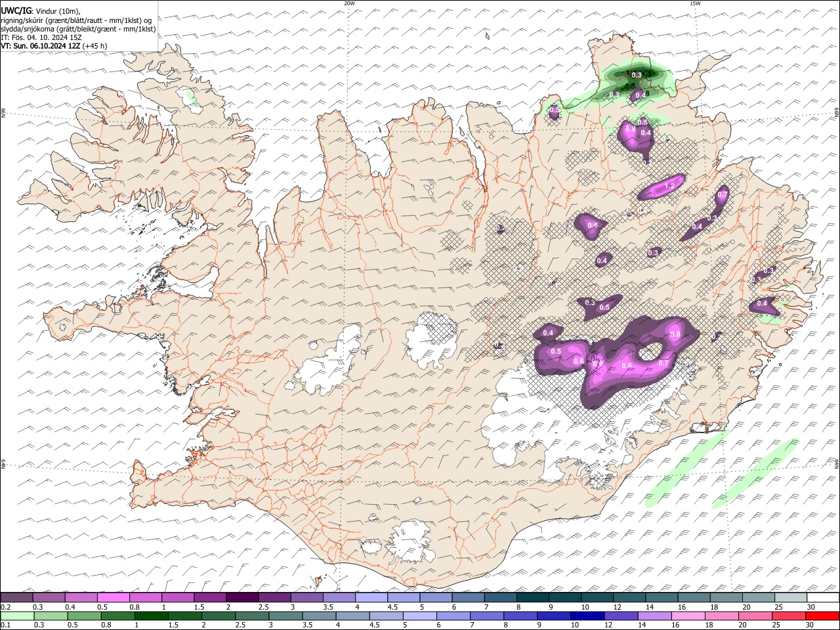
Task: Click the lower-row blue swatch starting at 7
Action: (x=487, y=616)
